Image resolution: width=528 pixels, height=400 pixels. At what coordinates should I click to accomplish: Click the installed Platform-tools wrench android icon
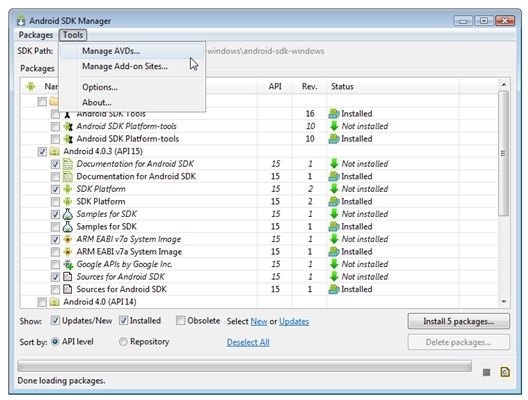point(68,139)
